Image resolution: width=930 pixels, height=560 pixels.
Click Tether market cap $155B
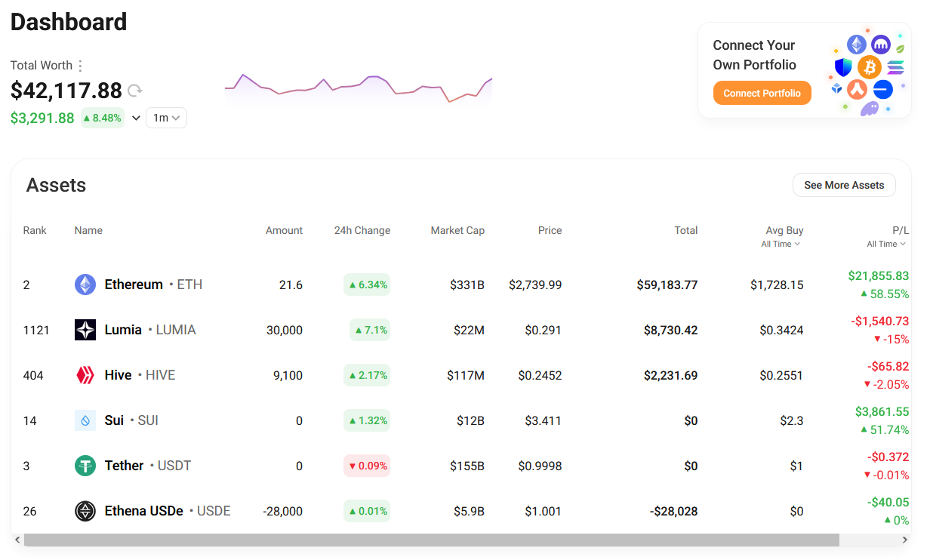[x=467, y=466]
